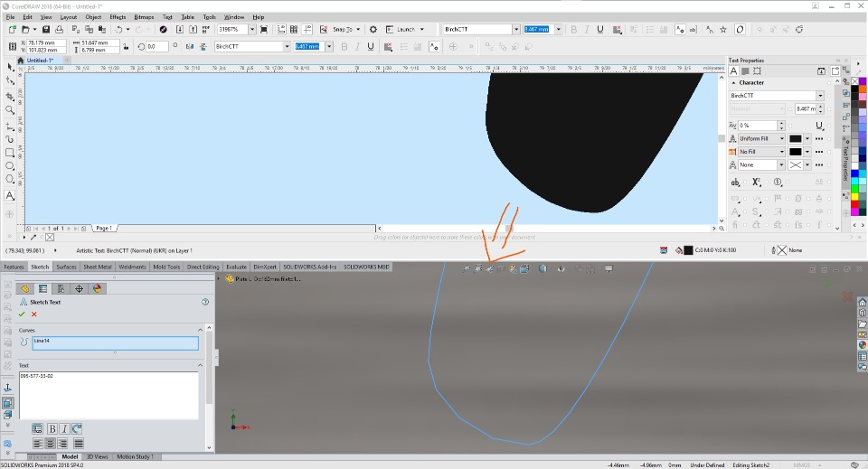Toggle Italic button in Sketch Text panel
Screen dimensions: 868x469
(64, 428)
